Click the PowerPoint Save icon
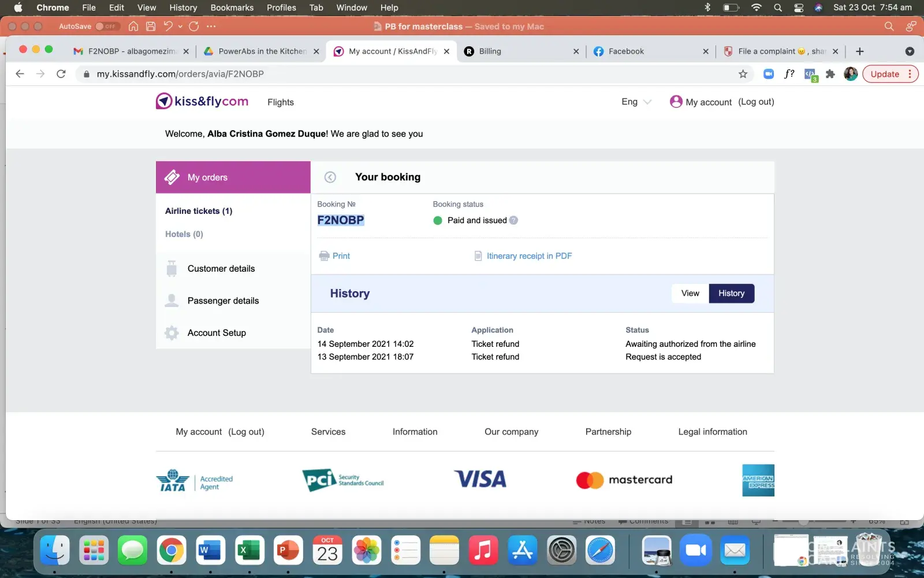924x578 pixels. click(151, 26)
